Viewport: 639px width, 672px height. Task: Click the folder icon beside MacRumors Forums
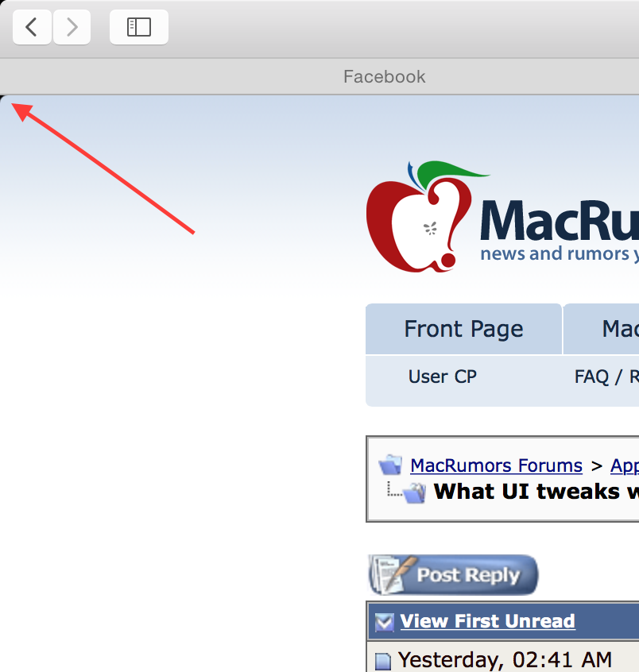[x=390, y=465]
